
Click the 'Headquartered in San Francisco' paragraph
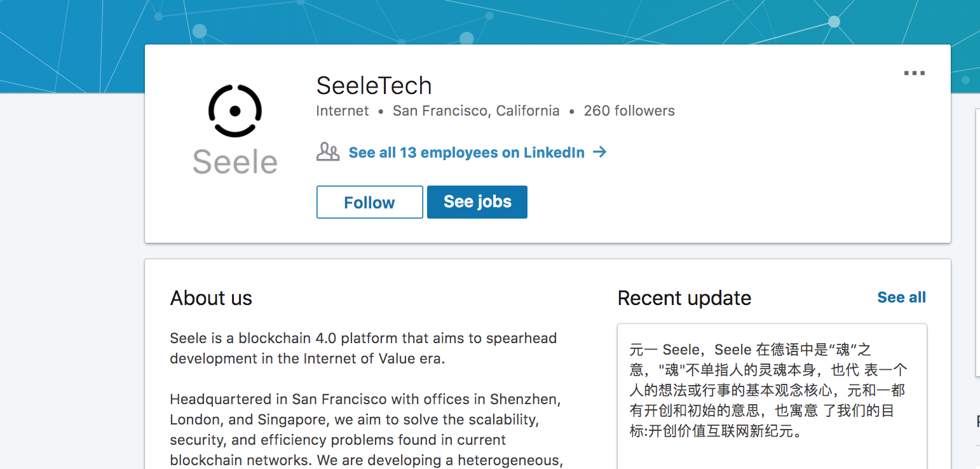click(x=365, y=430)
